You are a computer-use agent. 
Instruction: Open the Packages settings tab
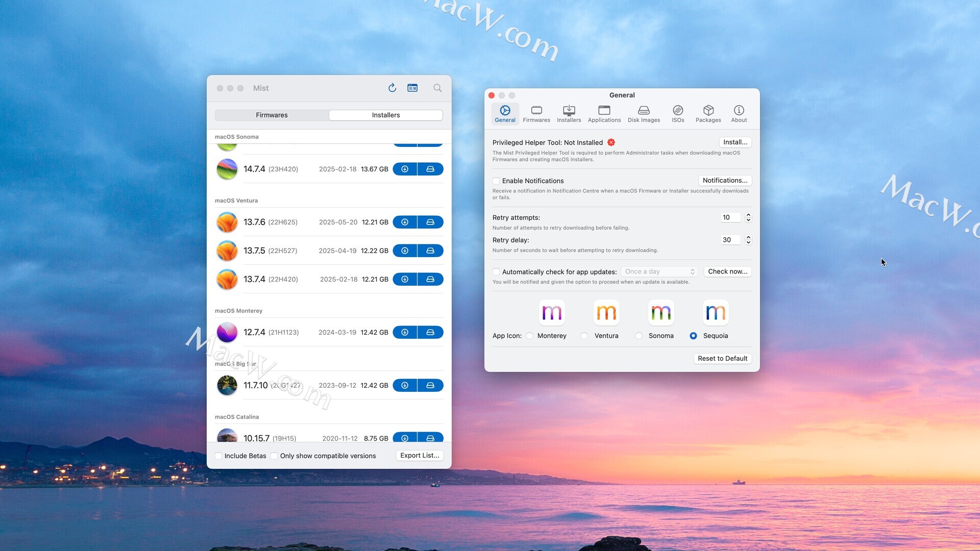tap(708, 114)
